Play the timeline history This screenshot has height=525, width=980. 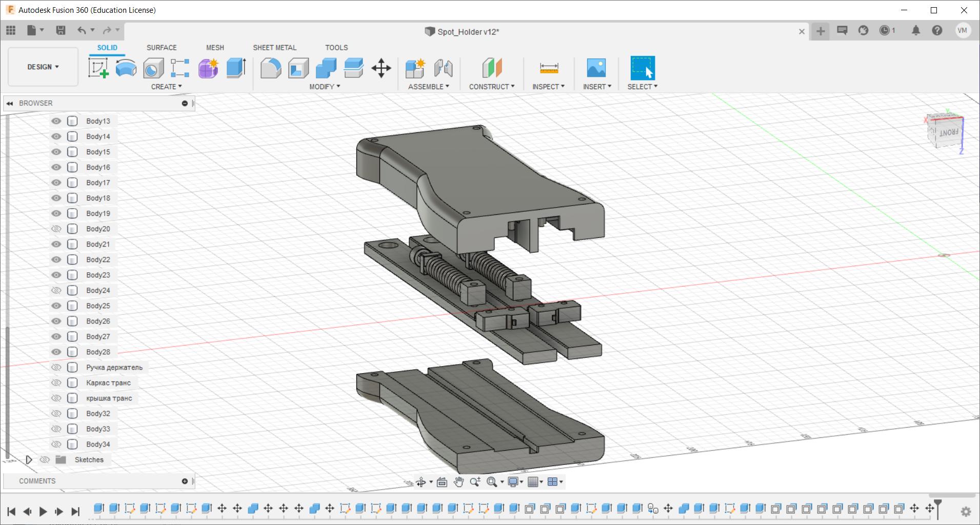(43, 511)
